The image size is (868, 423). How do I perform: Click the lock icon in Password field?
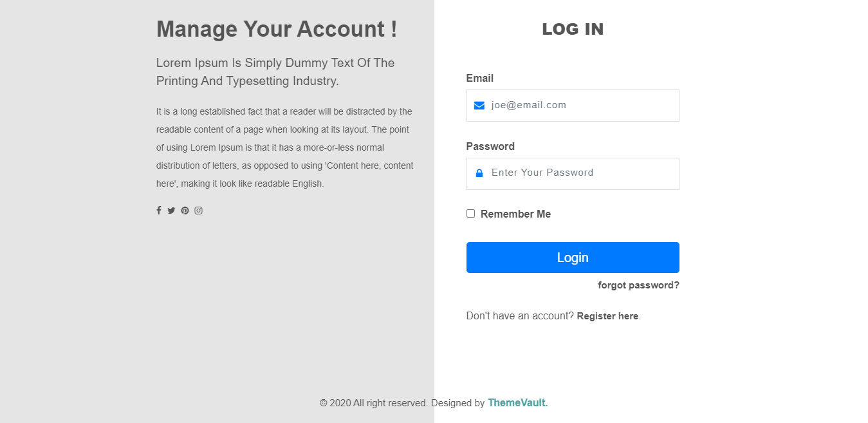pos(479,173)
